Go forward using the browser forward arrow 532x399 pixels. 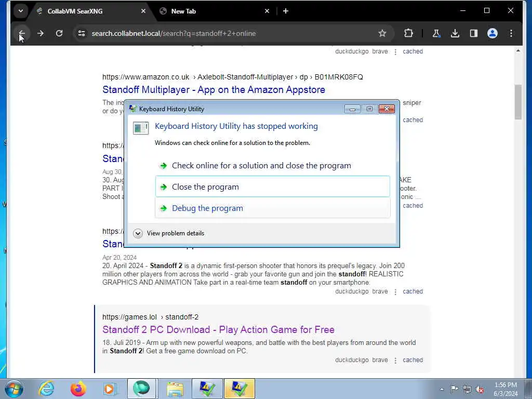pos(41,33)
